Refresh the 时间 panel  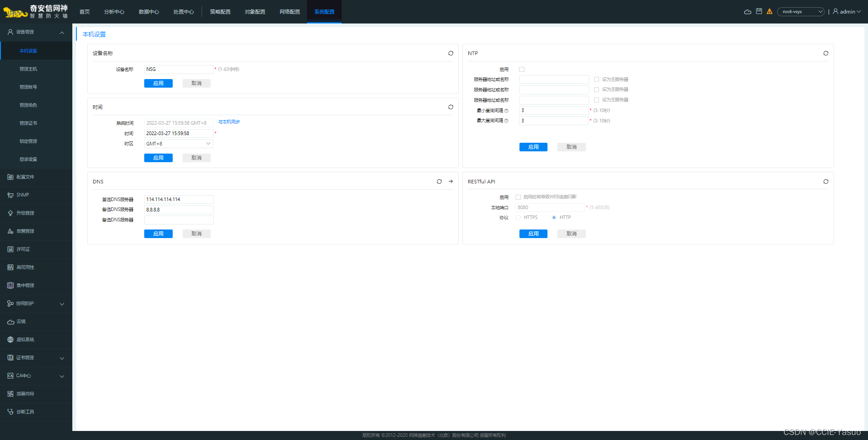pyautogui.click(x=451, y=107)
